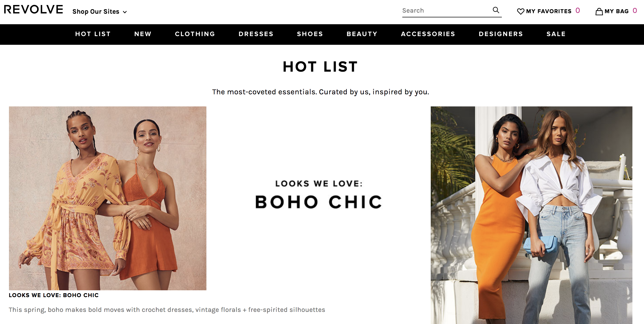The width and height of the screenshot is (644, 324).
Task: Open the shopping bag icon
Action: (599, 11)
